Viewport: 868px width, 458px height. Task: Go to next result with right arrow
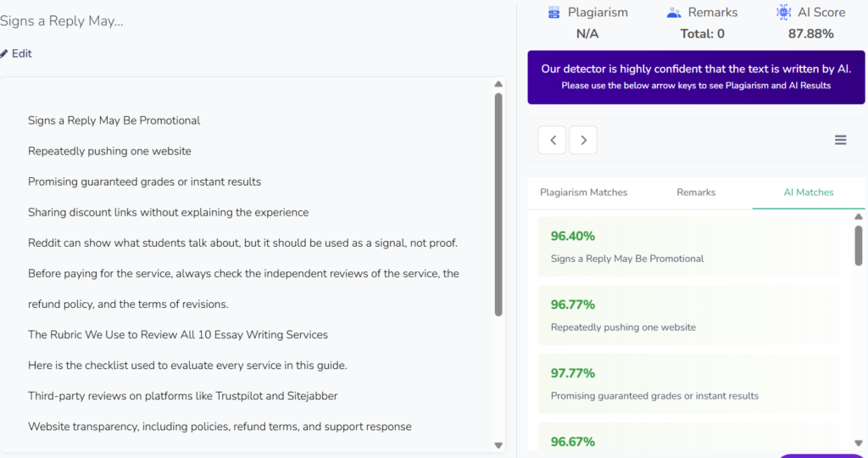point(583,140)
